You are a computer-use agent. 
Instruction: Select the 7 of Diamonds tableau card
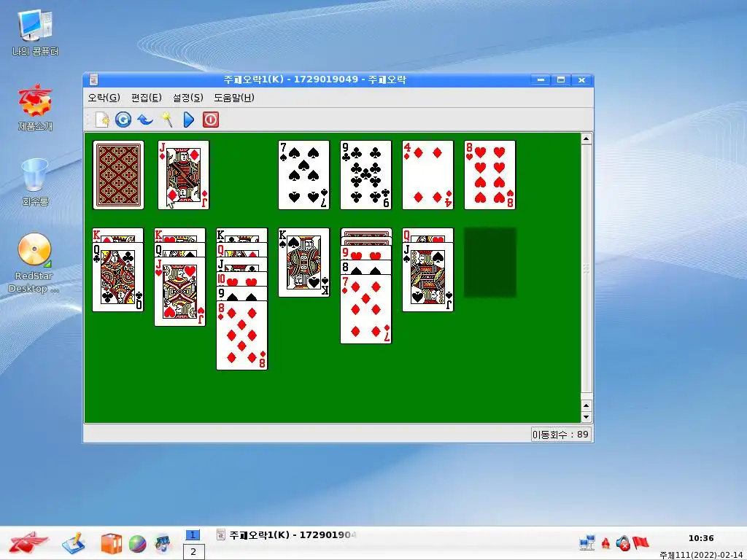pos(366,309)
